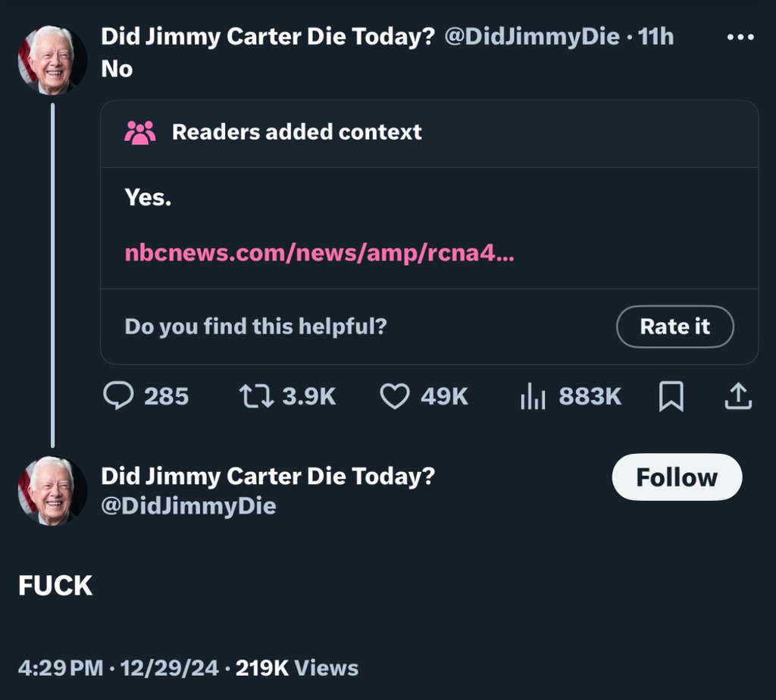Screen dimensions: 776x700
Task: Open profile picture on reply tweet
Action: point(52,491)
